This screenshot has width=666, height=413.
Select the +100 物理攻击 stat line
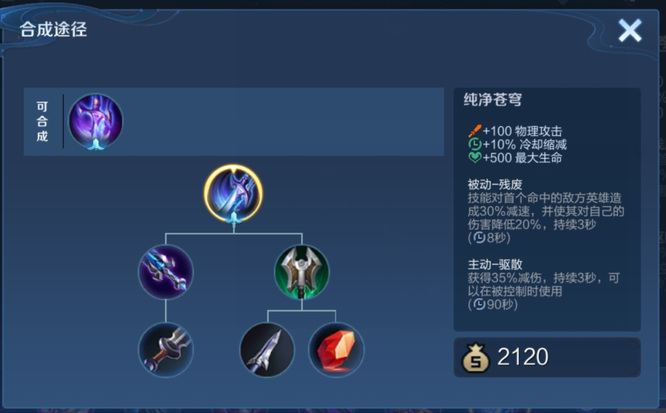pos(515,131)
